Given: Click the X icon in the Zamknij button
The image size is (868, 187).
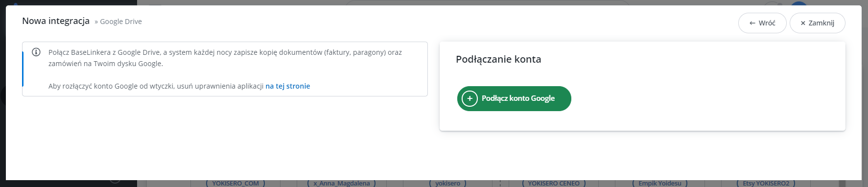Looking at the screenshot, I should click(803, 23).
